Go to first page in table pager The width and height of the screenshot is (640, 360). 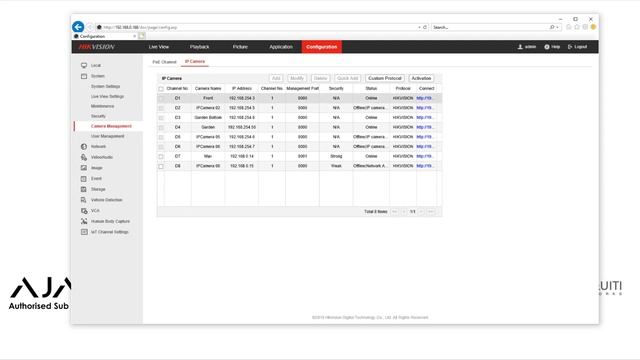point(394,212)
